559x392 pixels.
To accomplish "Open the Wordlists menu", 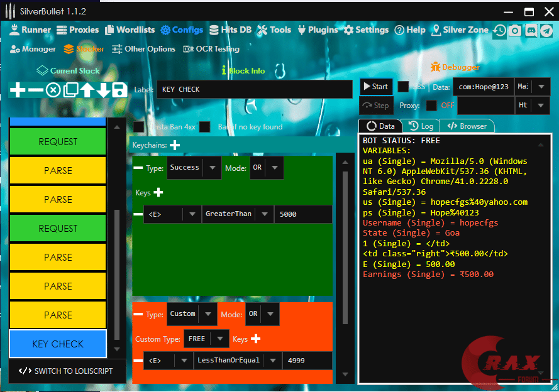I will [x=131, y=30].
